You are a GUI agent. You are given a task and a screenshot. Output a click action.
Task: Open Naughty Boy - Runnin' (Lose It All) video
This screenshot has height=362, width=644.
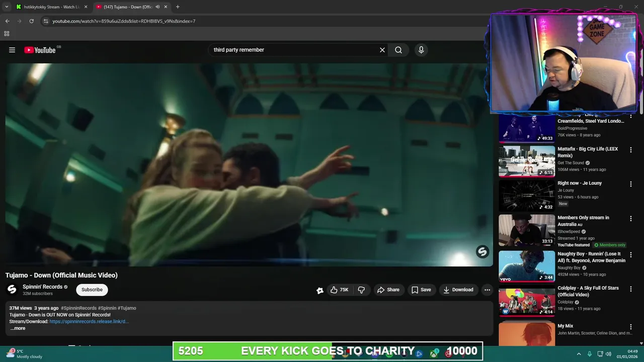(591, 257)
